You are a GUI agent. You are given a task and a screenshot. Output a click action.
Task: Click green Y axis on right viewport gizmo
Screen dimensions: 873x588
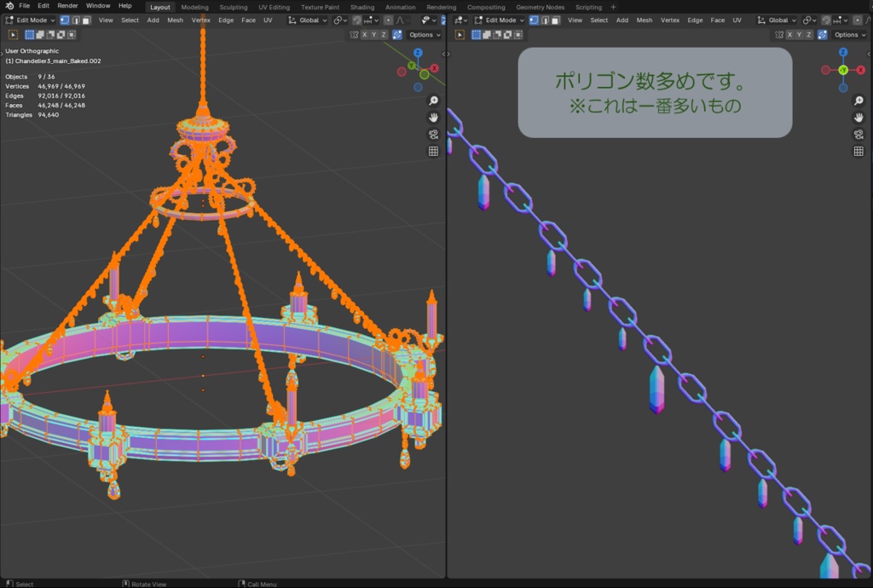pos(843,70)
